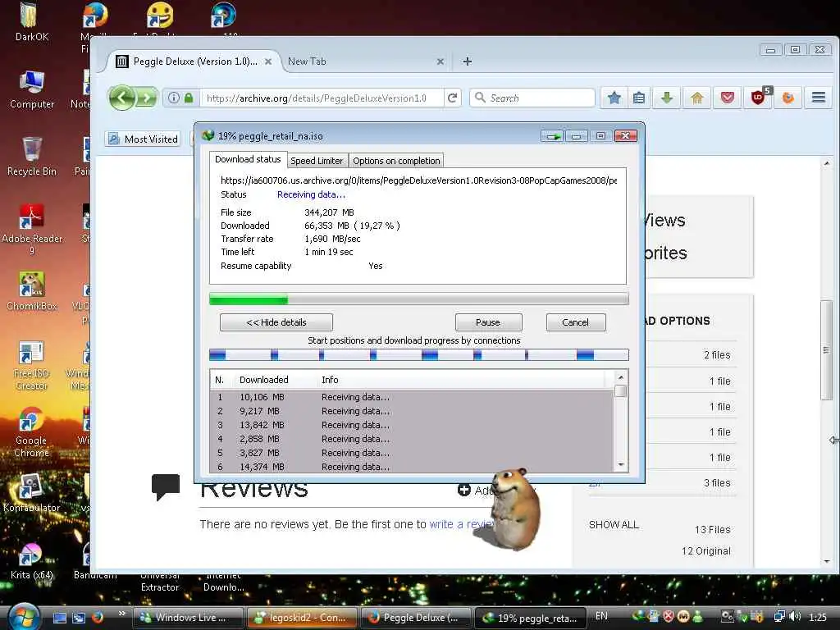This screenshot has height=630, width=840.
Task: Open the Download status tab
Action: [248, 159]
